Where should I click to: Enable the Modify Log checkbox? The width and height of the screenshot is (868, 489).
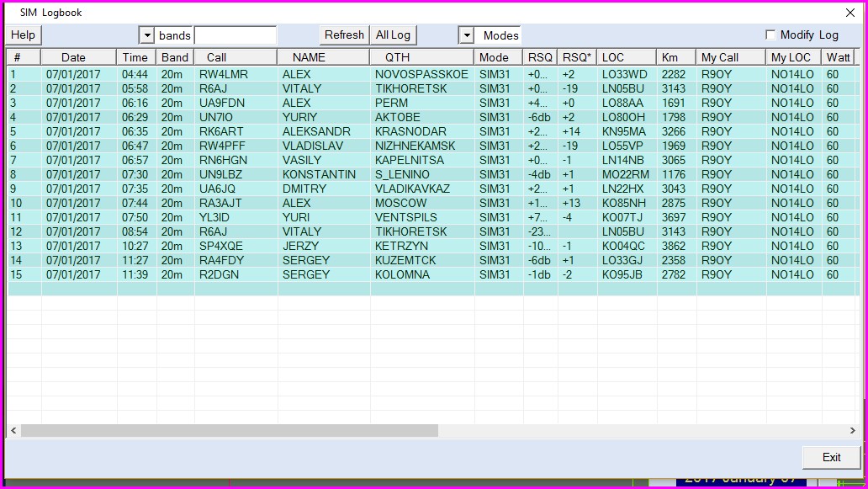point(770,35)
